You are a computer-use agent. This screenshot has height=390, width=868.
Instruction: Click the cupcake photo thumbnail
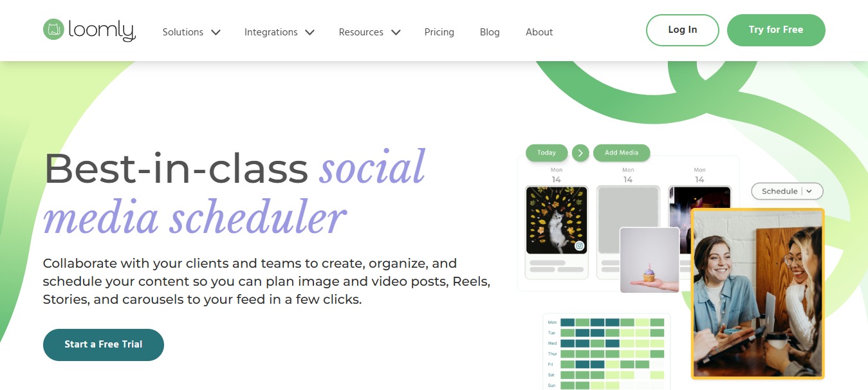coord(650,259)
